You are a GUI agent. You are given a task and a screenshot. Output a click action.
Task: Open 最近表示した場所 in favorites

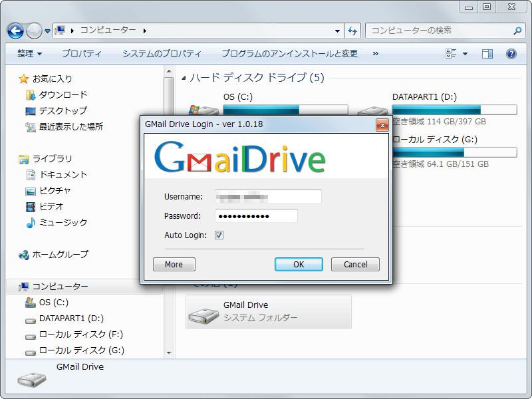point(71,126)
